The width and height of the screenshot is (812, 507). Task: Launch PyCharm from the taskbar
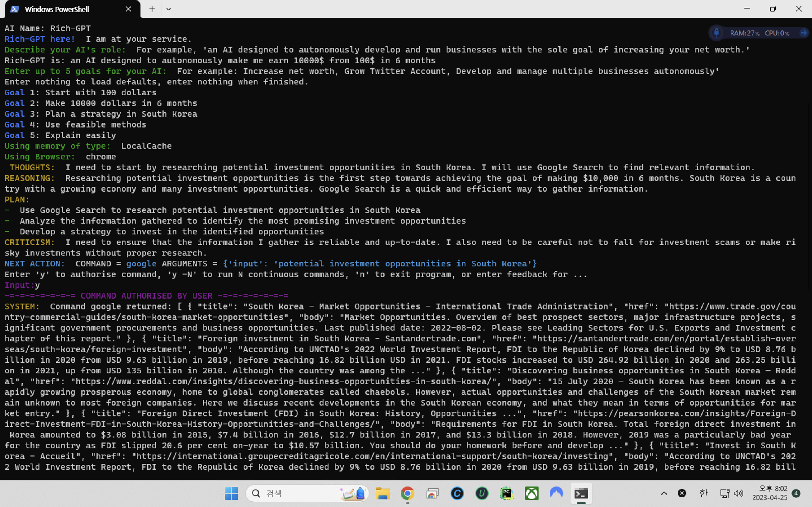(507, 493)
